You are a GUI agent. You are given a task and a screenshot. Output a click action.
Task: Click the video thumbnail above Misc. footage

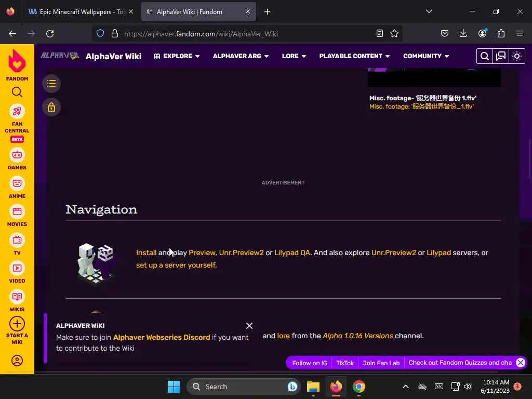[434, 77]
